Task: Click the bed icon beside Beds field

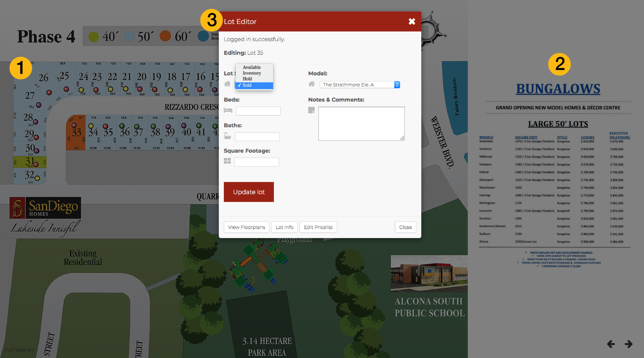Action: point(228,110)
